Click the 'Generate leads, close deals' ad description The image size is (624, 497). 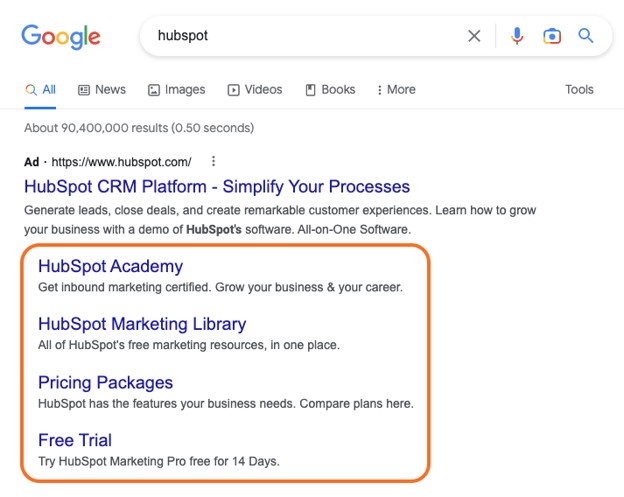tap(280, 220)
